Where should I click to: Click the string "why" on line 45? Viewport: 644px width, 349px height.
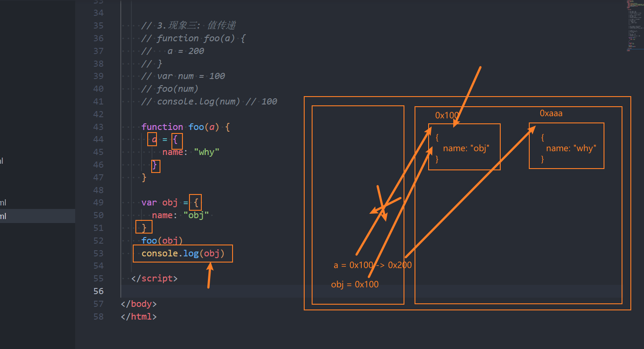click(207, 152)
